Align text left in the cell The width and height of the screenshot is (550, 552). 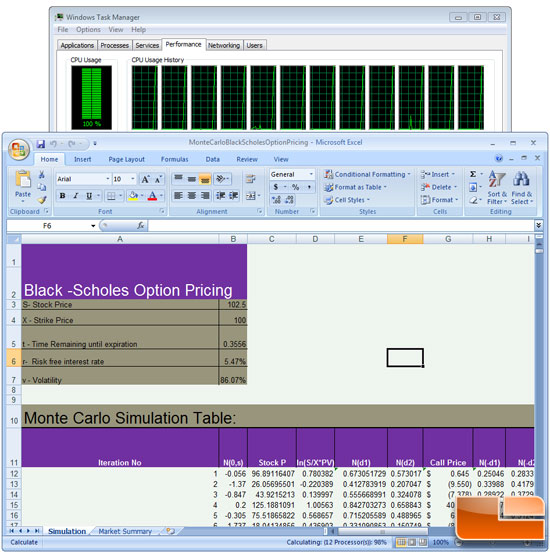click(179, 196)
